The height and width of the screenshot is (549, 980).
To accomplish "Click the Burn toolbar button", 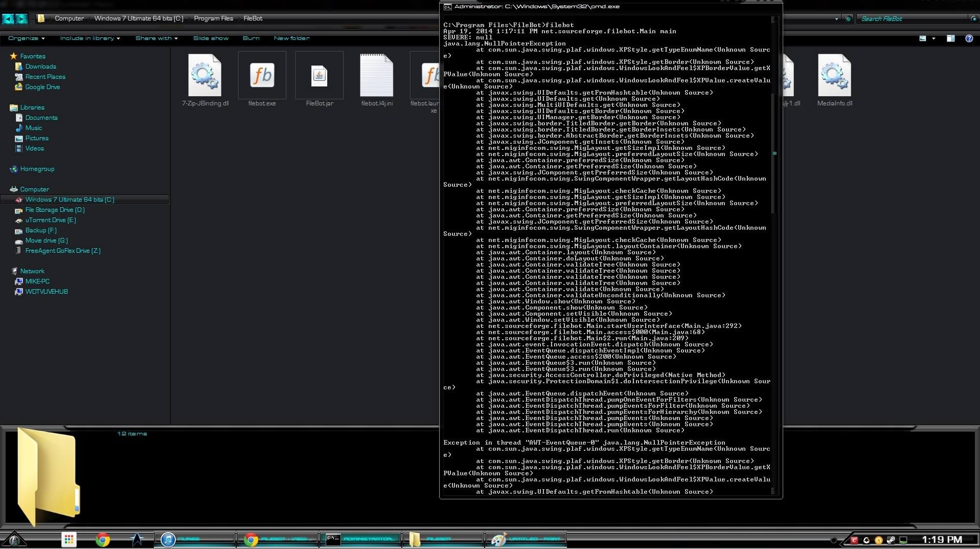I will click(251, 38).
